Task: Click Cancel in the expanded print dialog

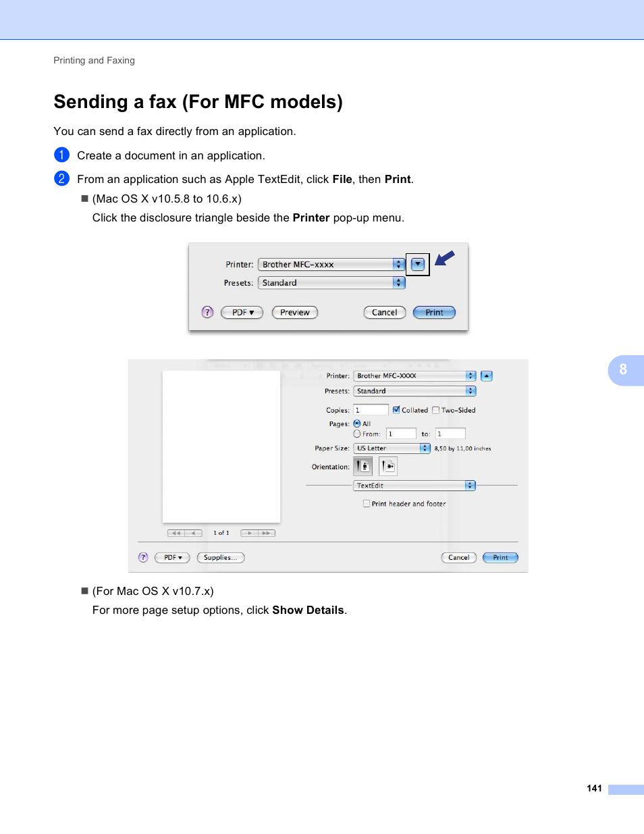Action: point(459,558)
